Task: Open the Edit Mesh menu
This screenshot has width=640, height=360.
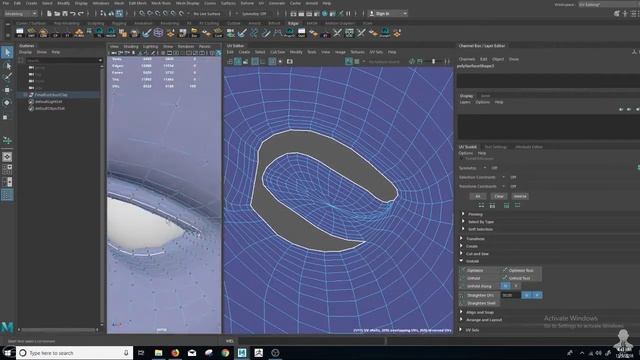Action: (138, 3)
